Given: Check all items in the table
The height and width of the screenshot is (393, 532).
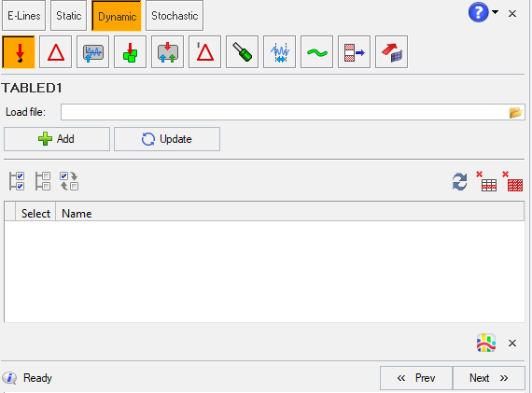Looking at the screenshot, I should tap(17, 181).
